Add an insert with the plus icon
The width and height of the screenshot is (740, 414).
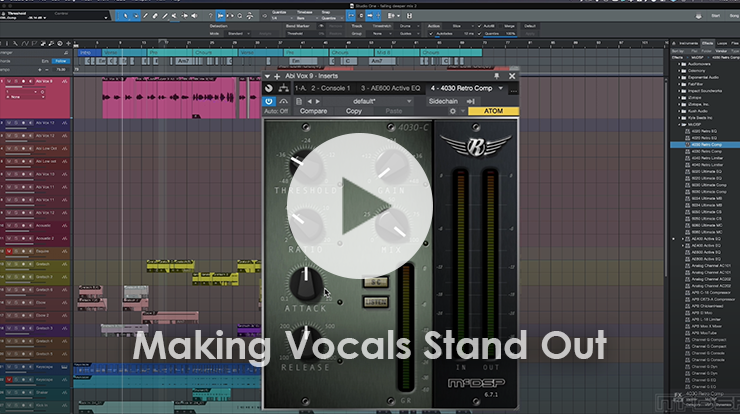(277, 76)
